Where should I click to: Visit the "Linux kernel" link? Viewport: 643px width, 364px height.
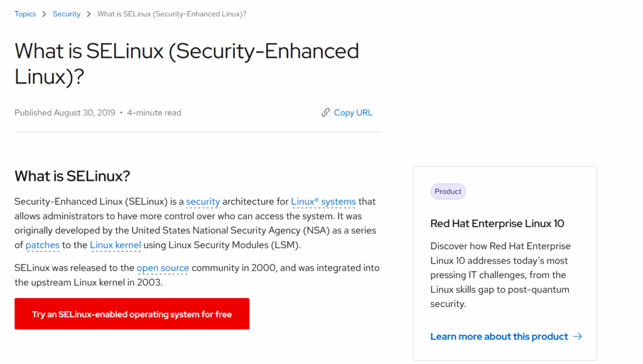click(x=116, y=245)
